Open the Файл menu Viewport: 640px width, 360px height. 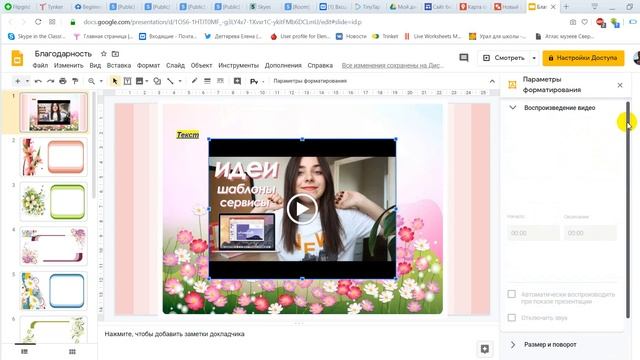point(40,65)
